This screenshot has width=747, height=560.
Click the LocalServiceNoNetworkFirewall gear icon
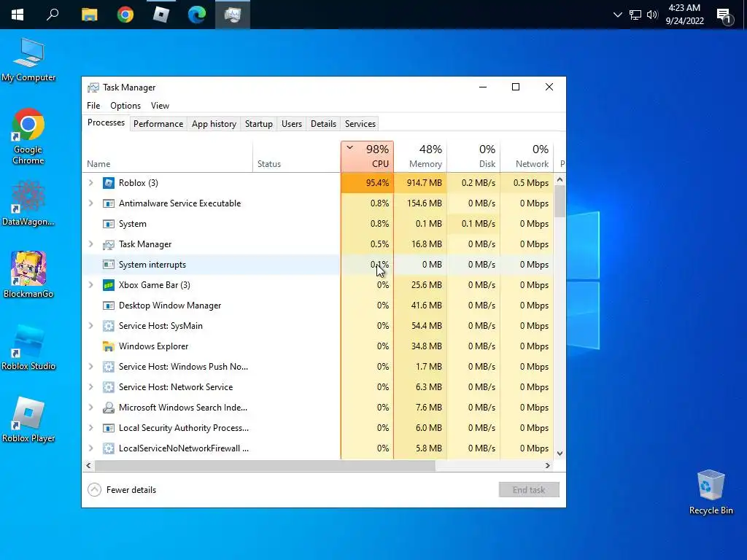[x=109, y=448]
